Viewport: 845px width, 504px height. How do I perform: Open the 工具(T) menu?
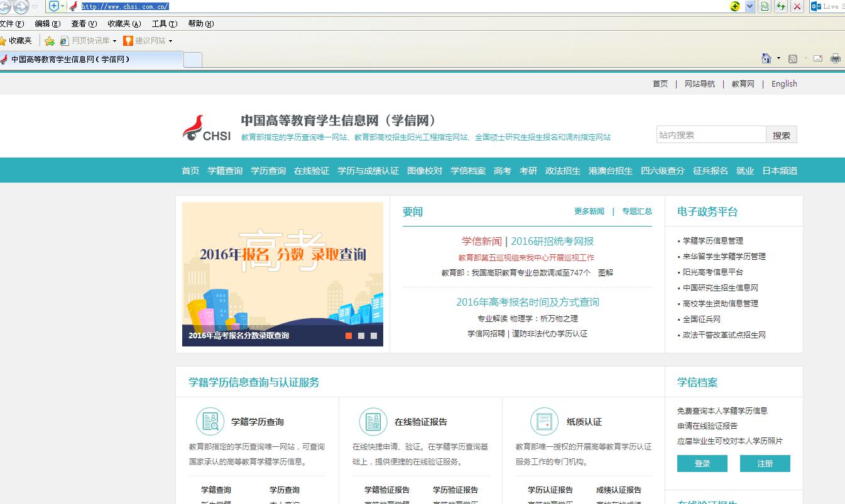pos(165,24)
